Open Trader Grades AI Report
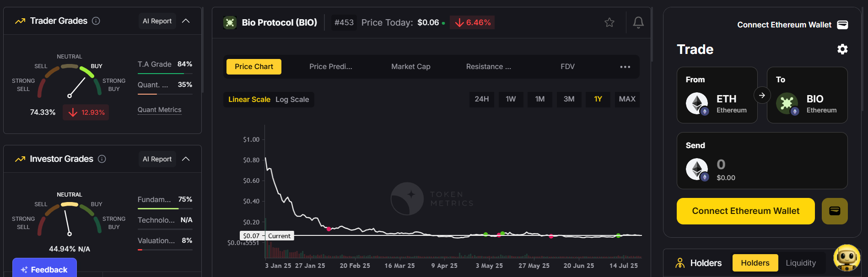 click(157, 21)
